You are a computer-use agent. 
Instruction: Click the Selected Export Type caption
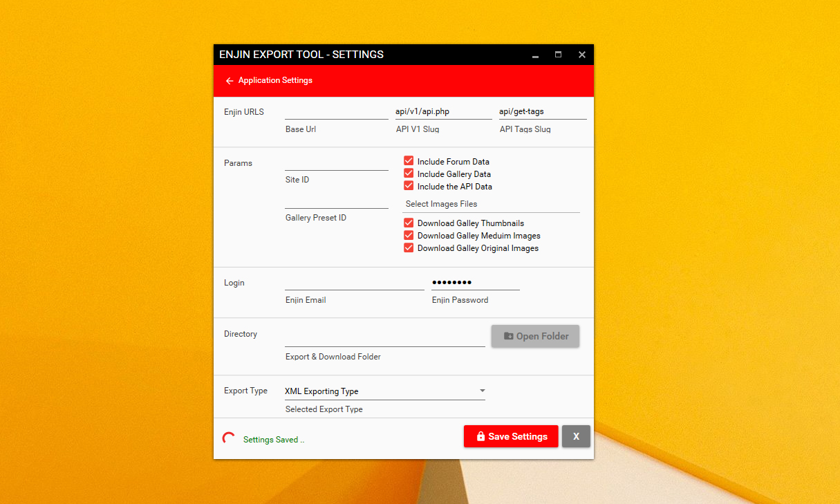pyautogui.click(x=324, y=409)
